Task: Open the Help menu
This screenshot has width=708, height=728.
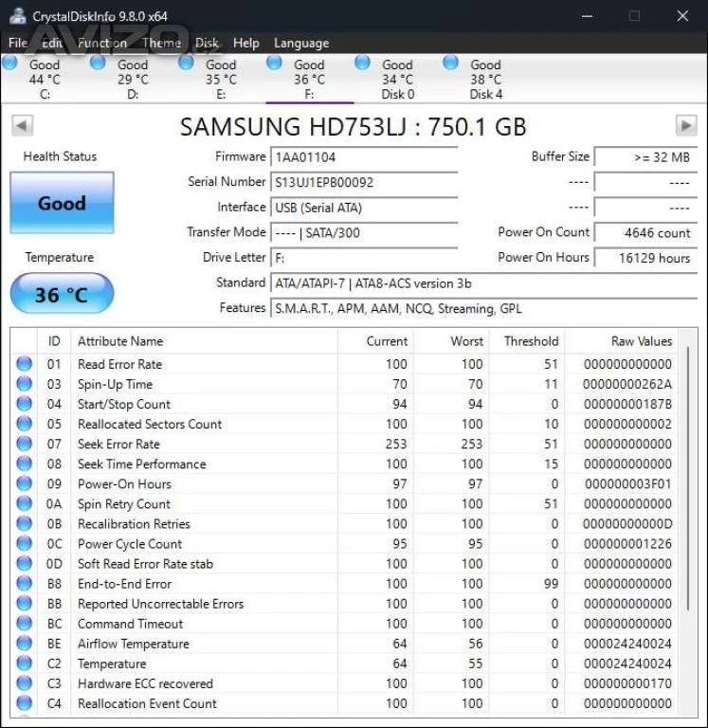Action: click(x=245, y=43)
